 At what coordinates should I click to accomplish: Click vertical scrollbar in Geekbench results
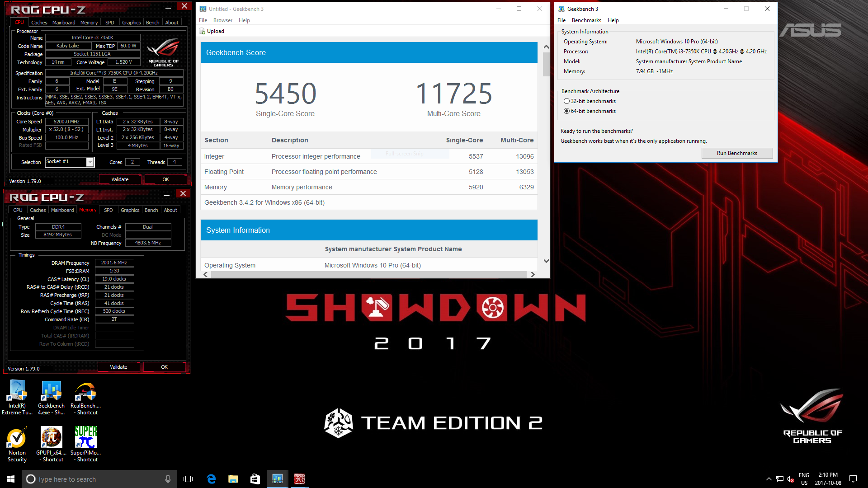pos(546,64)
